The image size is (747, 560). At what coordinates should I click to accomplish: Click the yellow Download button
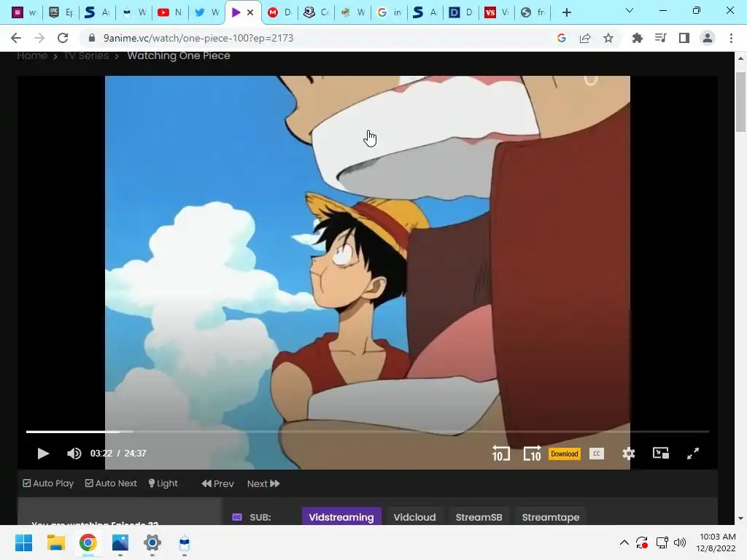(565, 454)
